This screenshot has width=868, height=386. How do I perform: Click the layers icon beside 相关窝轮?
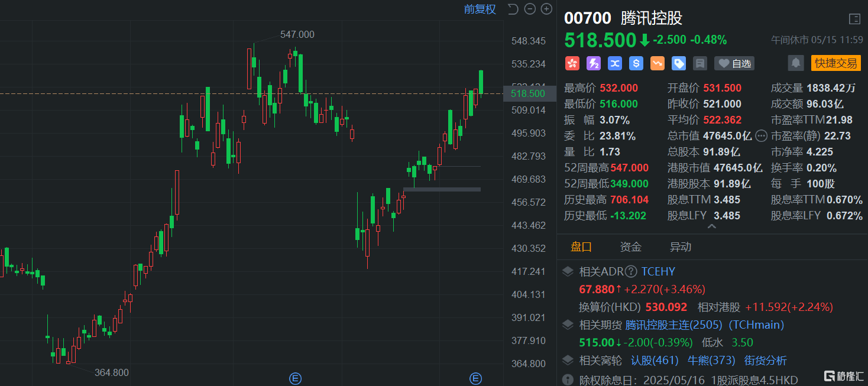pyautogui.click(x=568, y=361)
